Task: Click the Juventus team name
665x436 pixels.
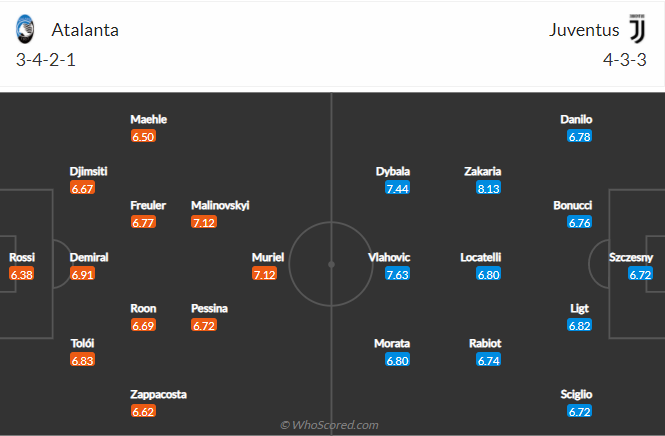Action: [x=584, y=30]
